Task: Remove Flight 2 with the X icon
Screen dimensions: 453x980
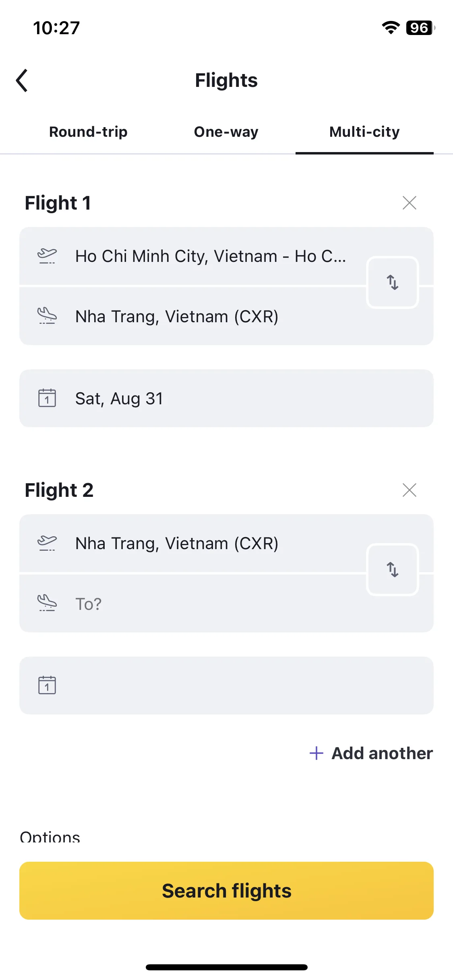Action: click(410, 490)
